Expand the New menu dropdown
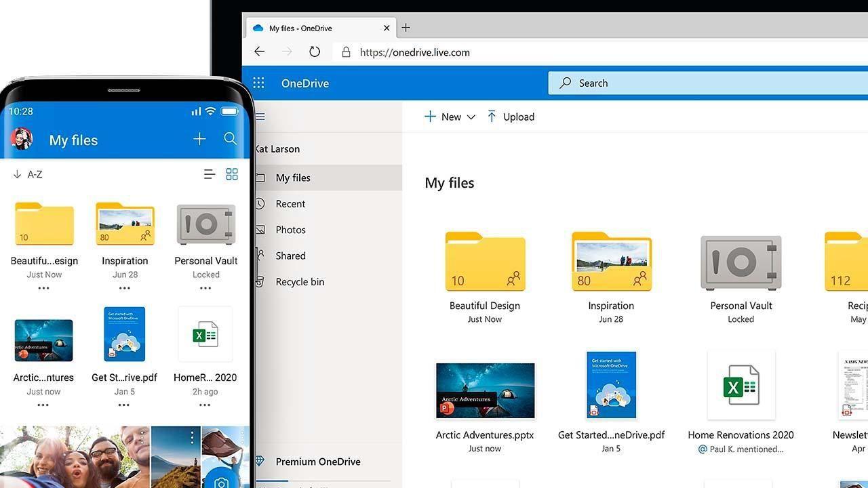 (473, 117)
